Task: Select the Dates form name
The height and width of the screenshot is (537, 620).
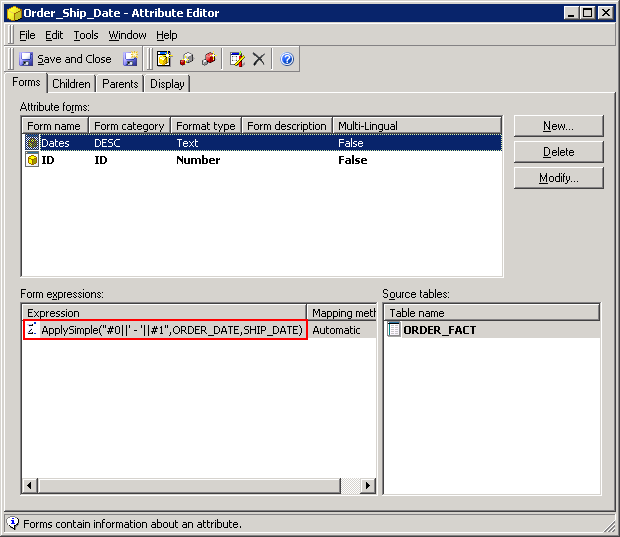Action: [55, 143]
